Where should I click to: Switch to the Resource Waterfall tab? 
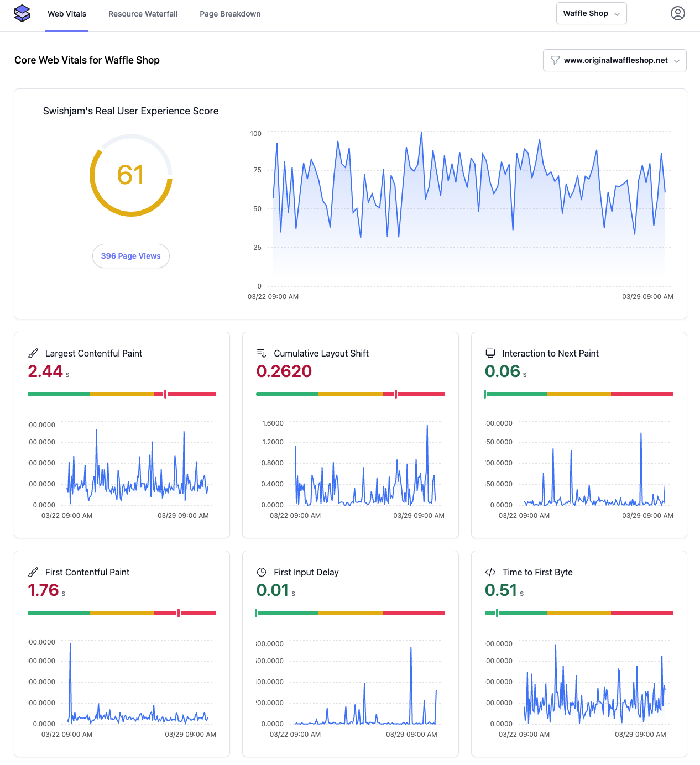[x=143, y=14]
